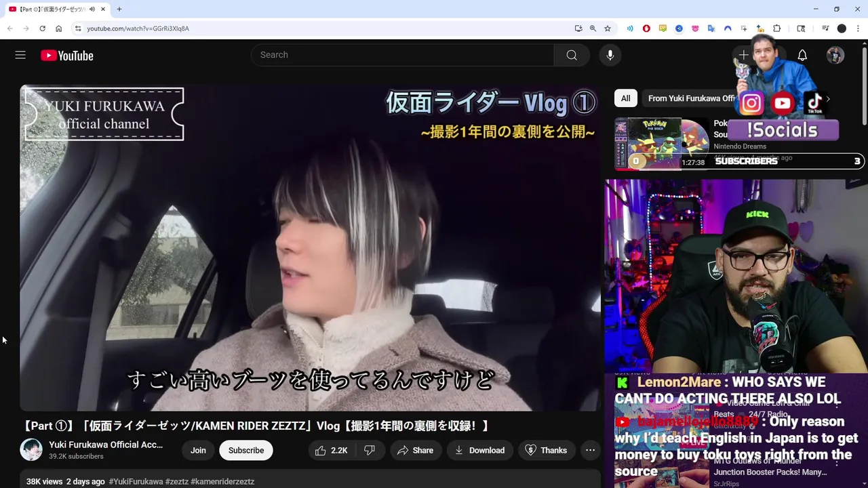Click the install/cast screen icon in address bar
Image resolution: width=868 pixels, height=488 pixels.
coord(578,28)
